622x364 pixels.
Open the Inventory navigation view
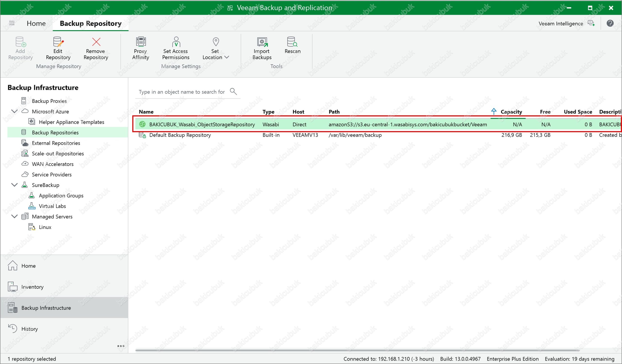[32, 287]
